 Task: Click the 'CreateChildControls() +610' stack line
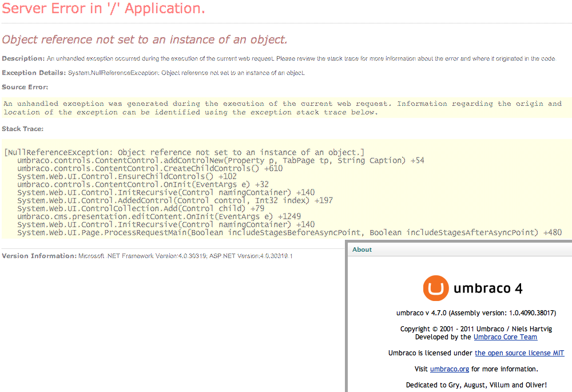(x=150, y=168)
